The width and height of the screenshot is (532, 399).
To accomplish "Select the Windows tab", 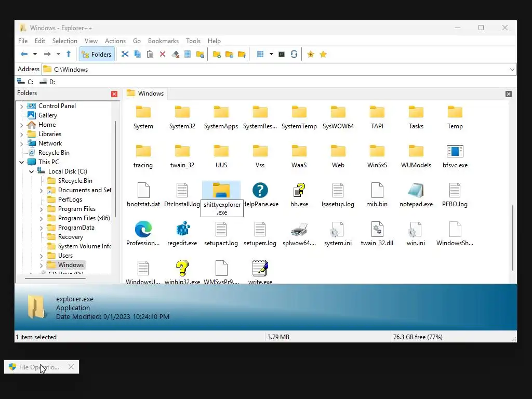I will tap(145, 94).
